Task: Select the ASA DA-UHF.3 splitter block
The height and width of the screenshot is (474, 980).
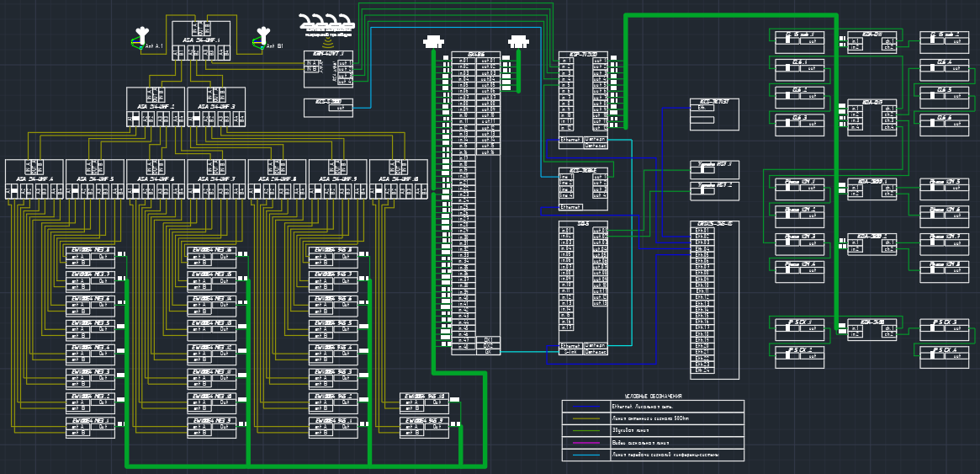Action: [216, 107]
